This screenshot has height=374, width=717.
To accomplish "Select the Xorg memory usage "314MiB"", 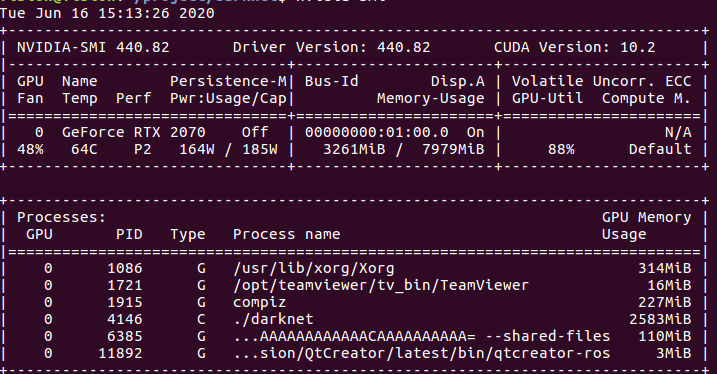I will [664, 268].
